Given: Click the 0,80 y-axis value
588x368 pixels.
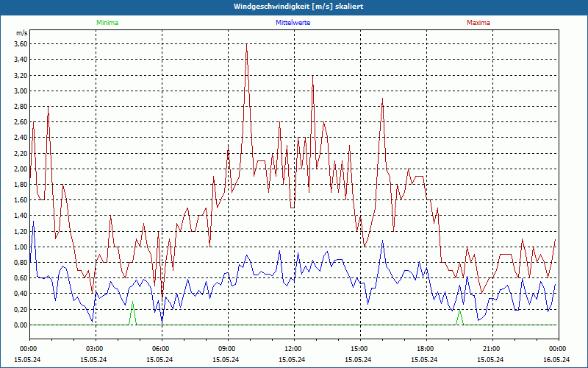Looking at the screenshot, I should click(21, 263).
